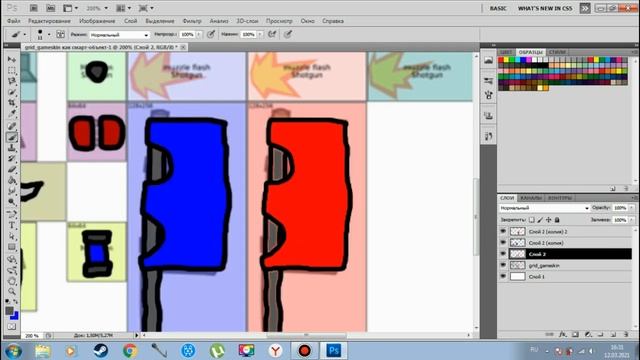
Task: Select the Clone Stamp tool
Action: coord(11,148)
